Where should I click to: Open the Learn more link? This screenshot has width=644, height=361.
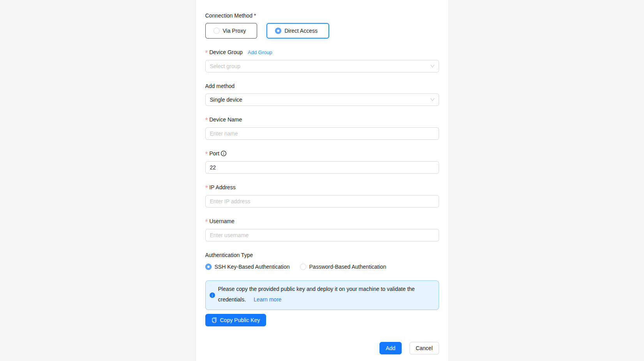tap(267, 299)
